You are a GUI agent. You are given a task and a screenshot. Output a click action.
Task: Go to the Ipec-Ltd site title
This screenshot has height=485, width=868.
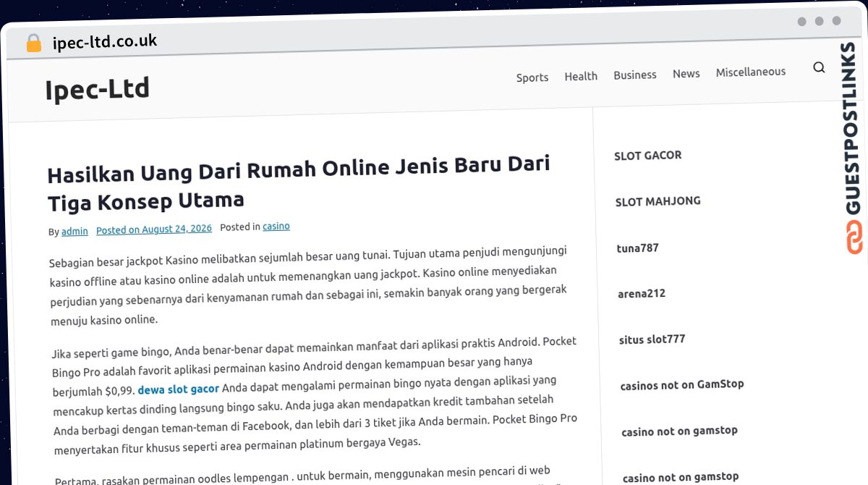tap(97, 90)
